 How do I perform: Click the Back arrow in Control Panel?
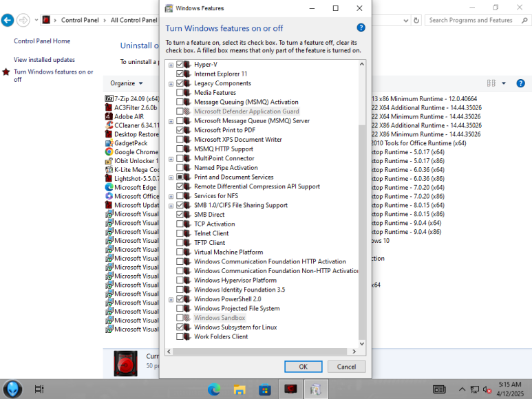click(x=8, y=21)
